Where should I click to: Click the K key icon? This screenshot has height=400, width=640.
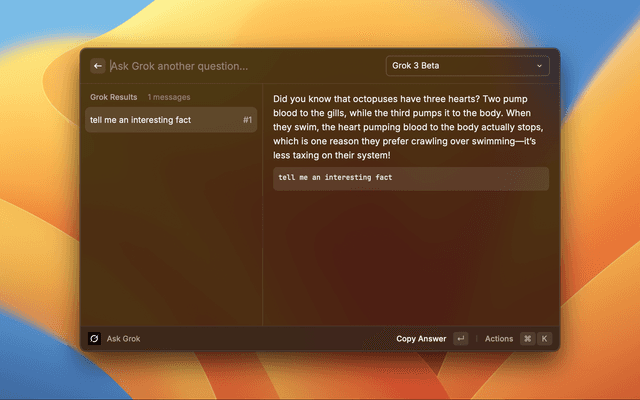pyautogui.click(x=545, y=339)
